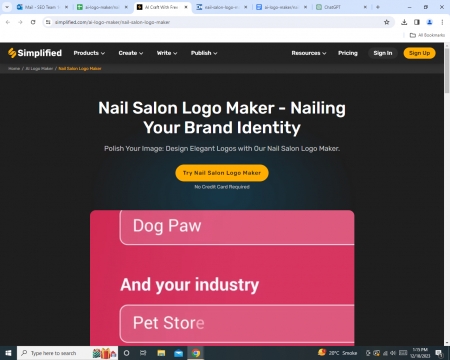Open the Chrome side panel
The width and height of the screenshot is (450, 360).
[x=417, y=22]
